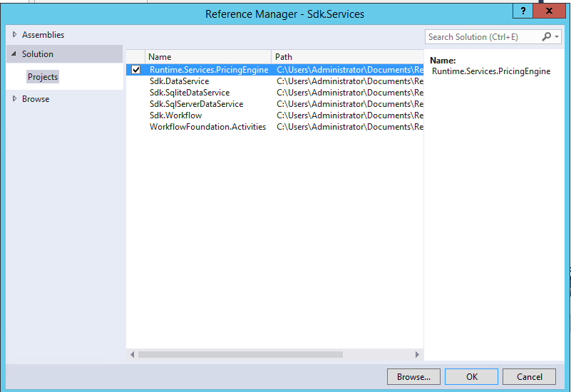Collapse the Solution category

14,54
